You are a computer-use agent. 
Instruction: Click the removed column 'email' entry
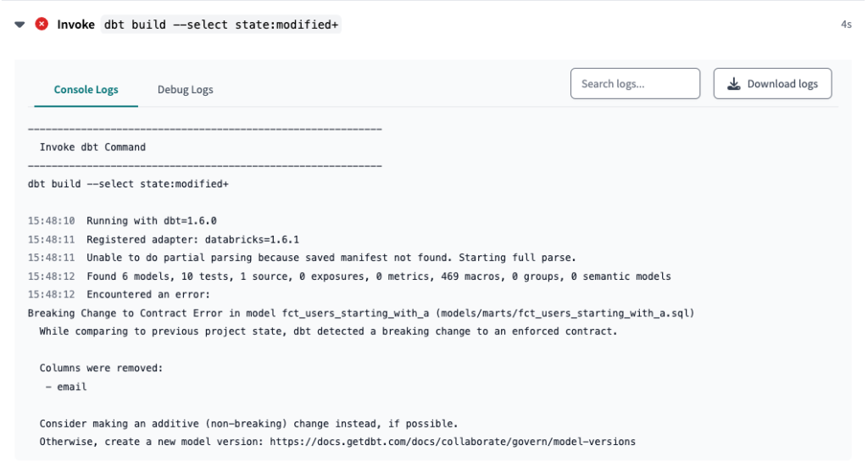pos(71,387)
